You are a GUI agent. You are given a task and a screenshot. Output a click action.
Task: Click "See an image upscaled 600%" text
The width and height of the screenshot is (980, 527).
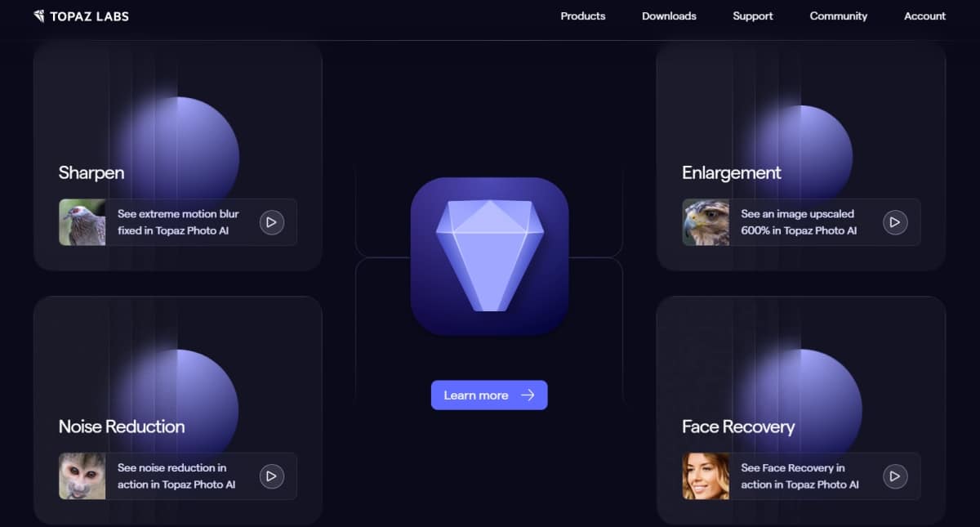point(799,222)
